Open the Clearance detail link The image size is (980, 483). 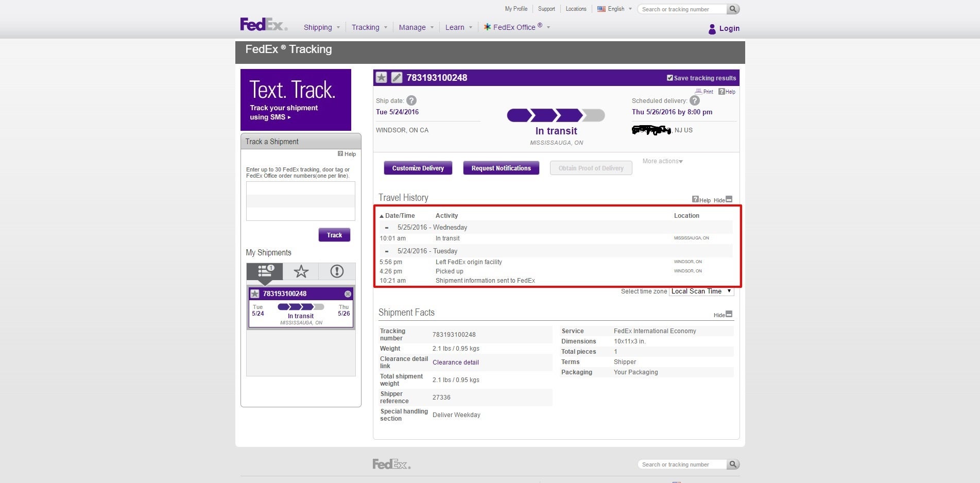[x=456, y=363]
